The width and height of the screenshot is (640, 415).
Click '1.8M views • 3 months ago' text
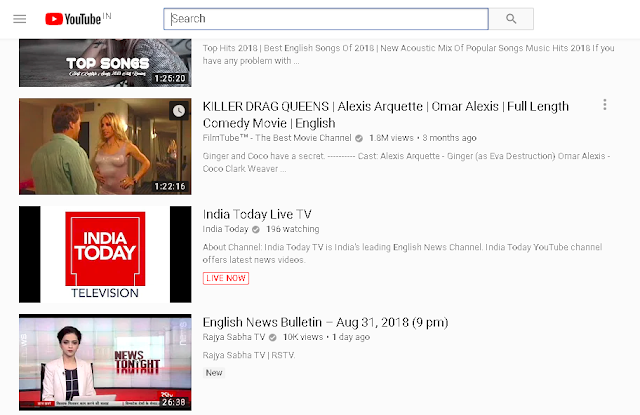pyautogui.click(x=423, y=138)
